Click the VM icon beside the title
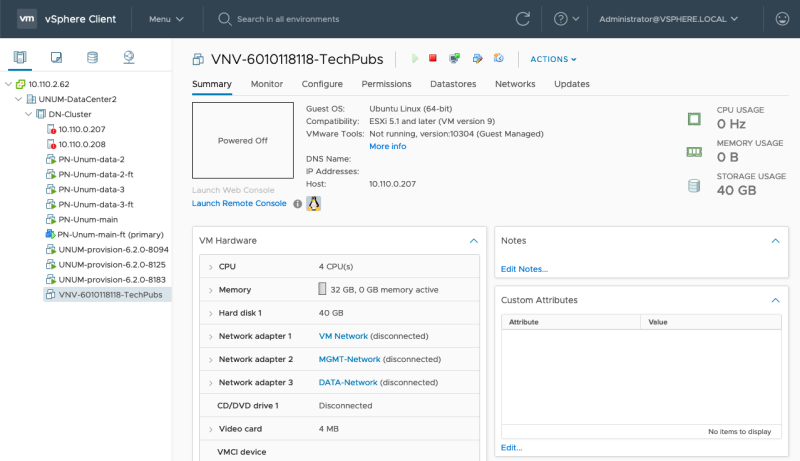Image resolution: width=800 pixels, height=461 pixels. pos(198,60)
